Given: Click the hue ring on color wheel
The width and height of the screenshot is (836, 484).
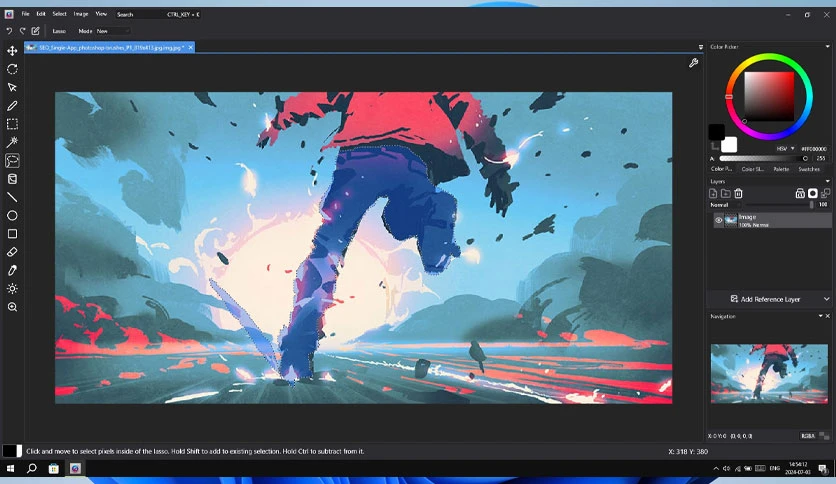Looking at the screenshot, I should click(x=769, y=56).
